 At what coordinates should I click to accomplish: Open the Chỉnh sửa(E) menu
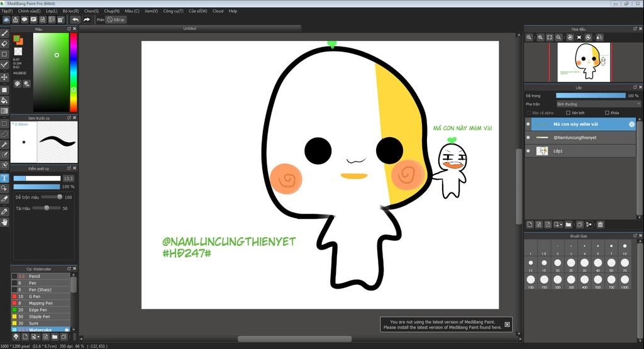(x=29, y=11)
